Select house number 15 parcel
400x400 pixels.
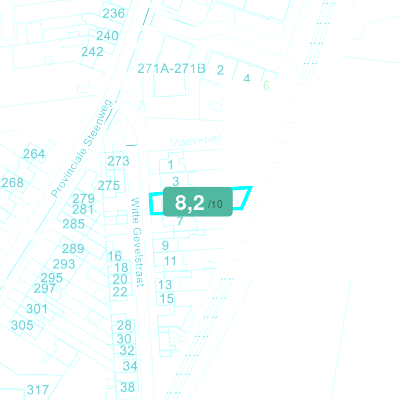166,299
